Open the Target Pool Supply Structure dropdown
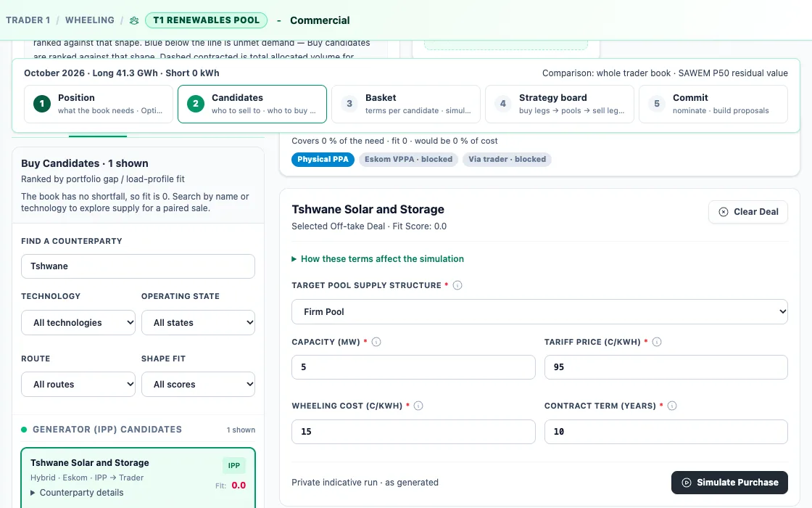812x508 pixels. (x=539, y=311)
